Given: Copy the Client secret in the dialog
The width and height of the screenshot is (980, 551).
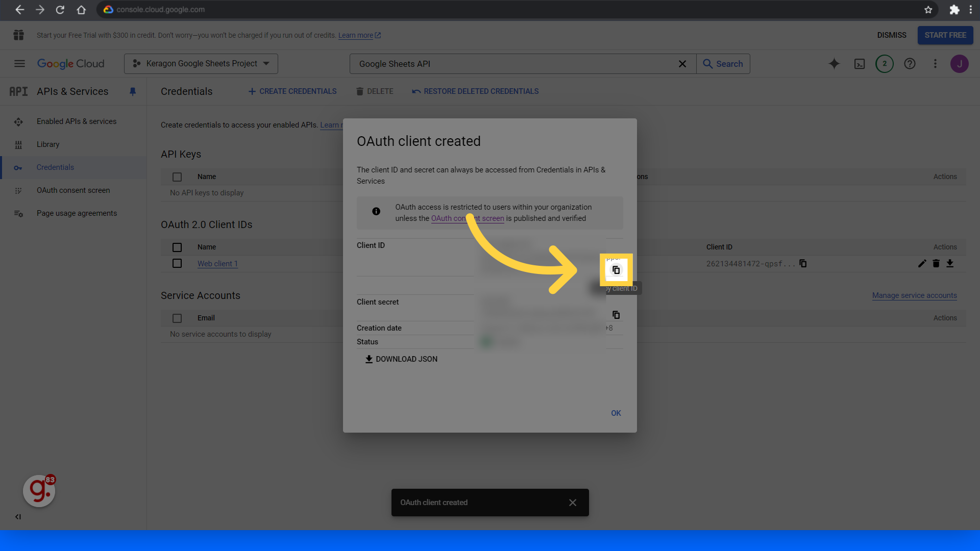Looking at the screenshot, I should click(x=616, y=315).
